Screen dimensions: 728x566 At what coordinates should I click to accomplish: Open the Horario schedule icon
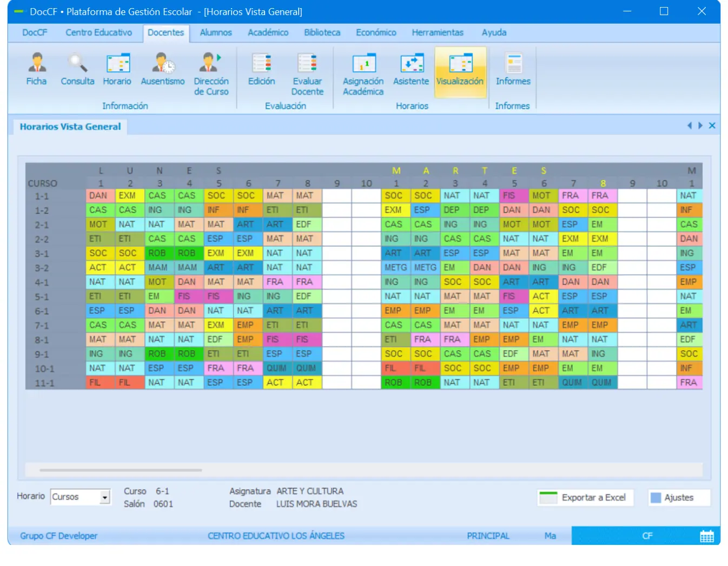coord(117,69)
